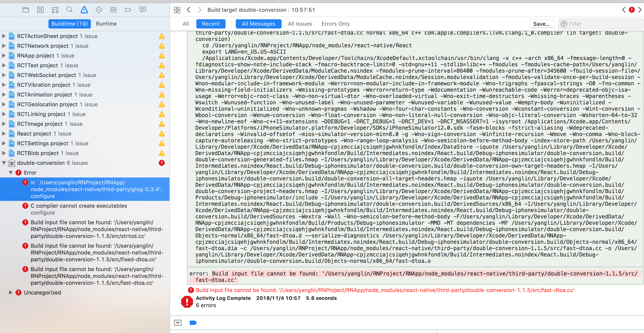Open the Find navigator magnifier icon
Screen dimensions: 644x333
coord(69,10)
